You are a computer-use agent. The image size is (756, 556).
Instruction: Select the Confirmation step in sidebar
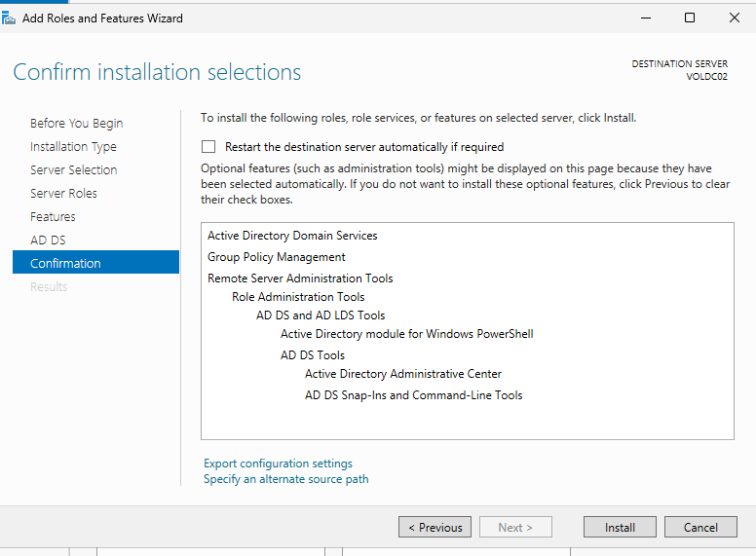click(65, 264)
